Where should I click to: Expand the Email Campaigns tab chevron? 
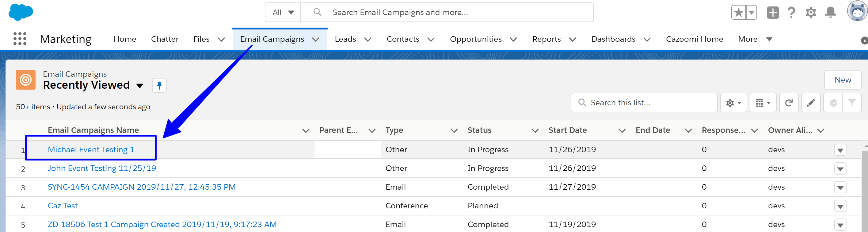[x=316, y=40]
